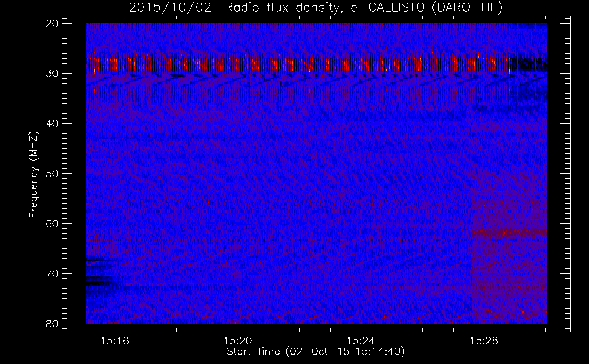Select the 50 MHz frequency tick label
Image resolution: width=589 pixels, height=364 pixels.
[53, 173]
